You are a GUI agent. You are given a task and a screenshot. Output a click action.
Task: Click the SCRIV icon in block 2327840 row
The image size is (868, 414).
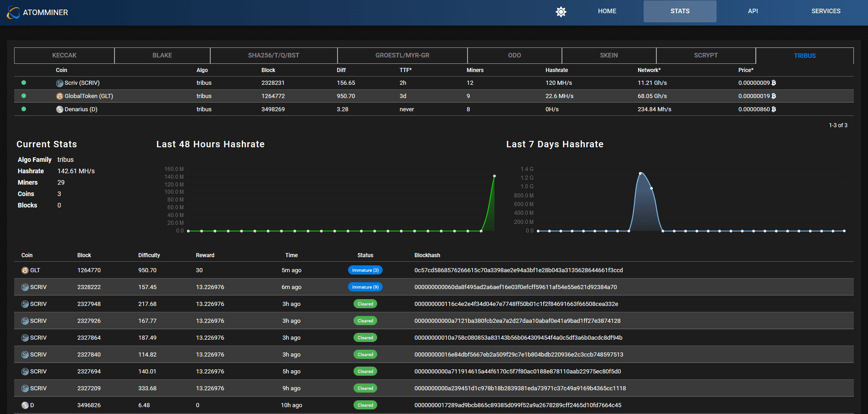point(25,355)
